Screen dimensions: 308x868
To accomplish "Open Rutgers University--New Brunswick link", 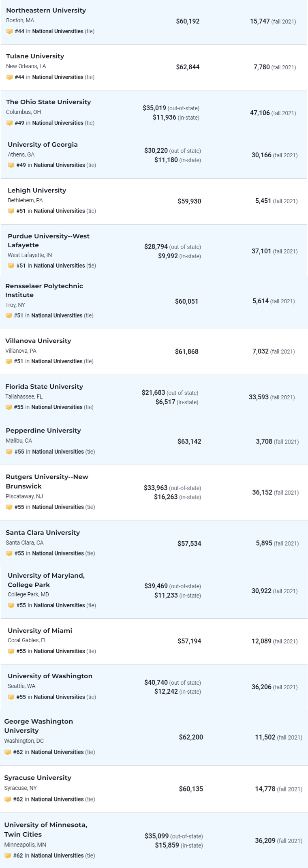I will [x=47, y=481].
